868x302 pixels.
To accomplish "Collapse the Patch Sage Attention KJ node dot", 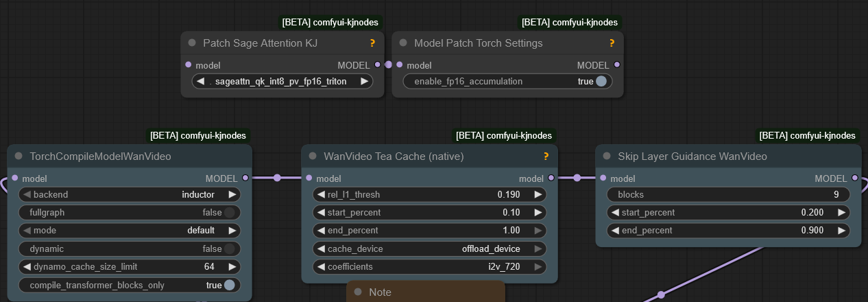I will 192,43.
